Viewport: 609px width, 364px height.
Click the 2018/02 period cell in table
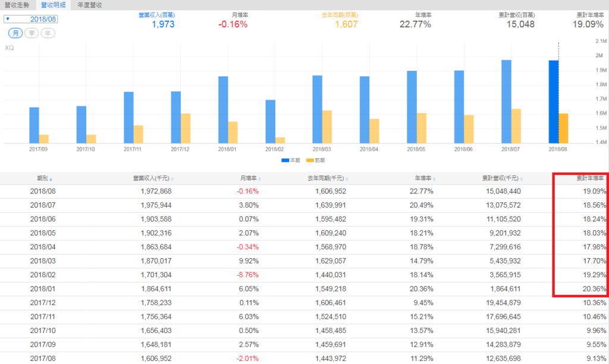43,275
